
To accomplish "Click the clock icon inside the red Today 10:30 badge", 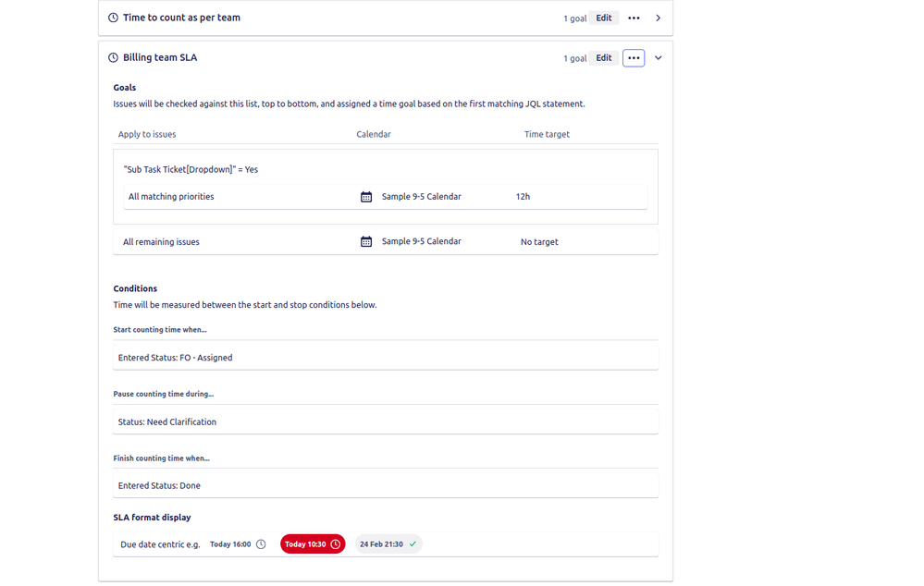I will (x=333, y=543).
